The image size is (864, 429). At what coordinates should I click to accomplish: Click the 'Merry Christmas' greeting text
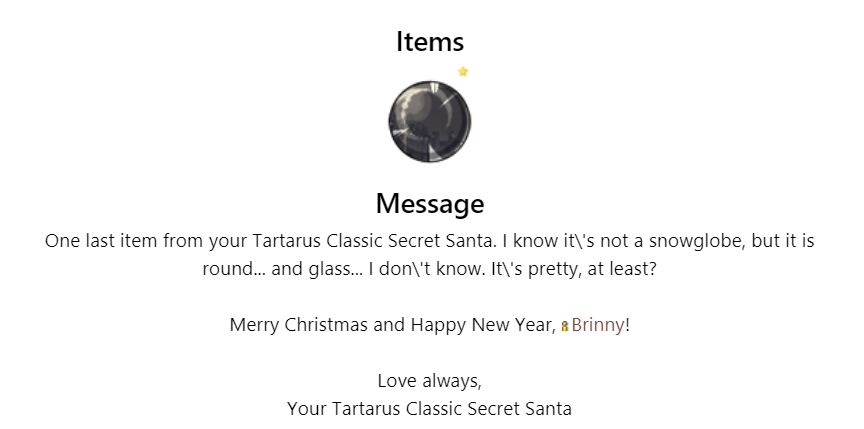point(298,325)
